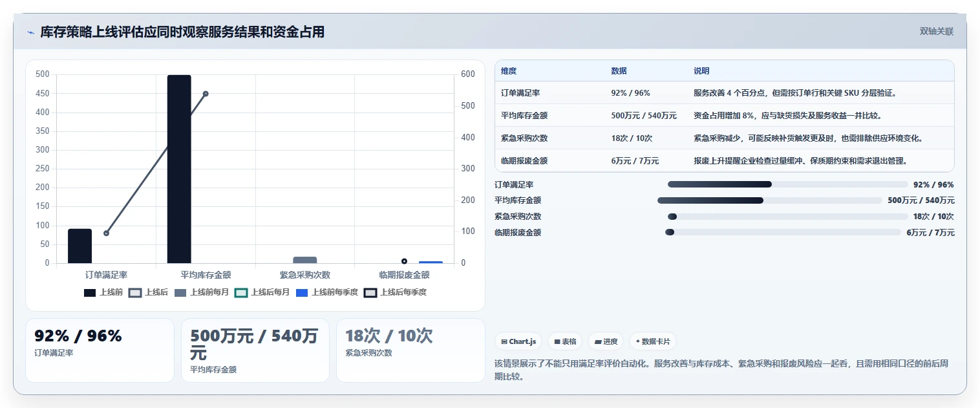
Task: Toggle the 上线后每月 legend item
Action: pyautogui.click(x=262, y=292)
